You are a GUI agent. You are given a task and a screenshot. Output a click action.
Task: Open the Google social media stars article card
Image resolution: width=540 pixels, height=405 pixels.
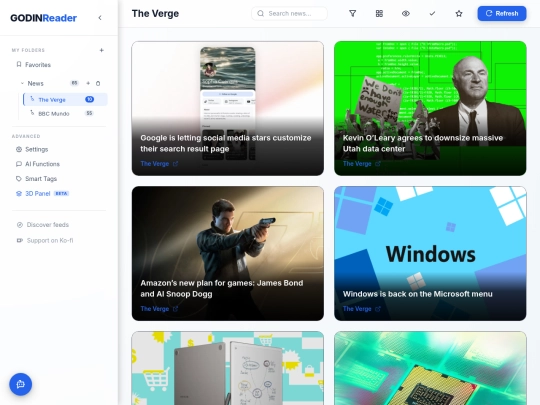(228, 108)
